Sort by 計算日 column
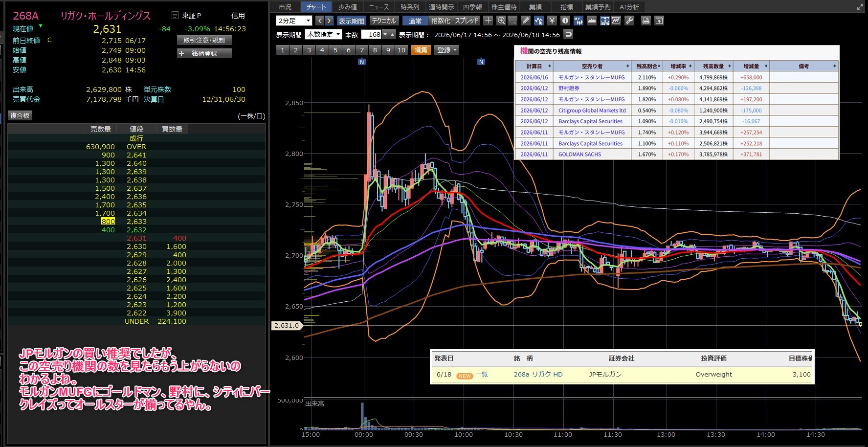 click(534, 66)
